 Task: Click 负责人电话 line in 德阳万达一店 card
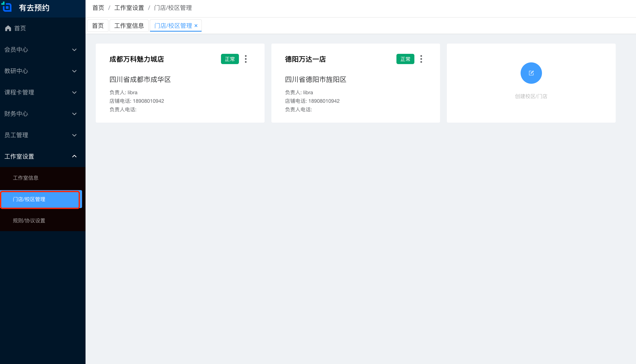[x=299, y=110]
